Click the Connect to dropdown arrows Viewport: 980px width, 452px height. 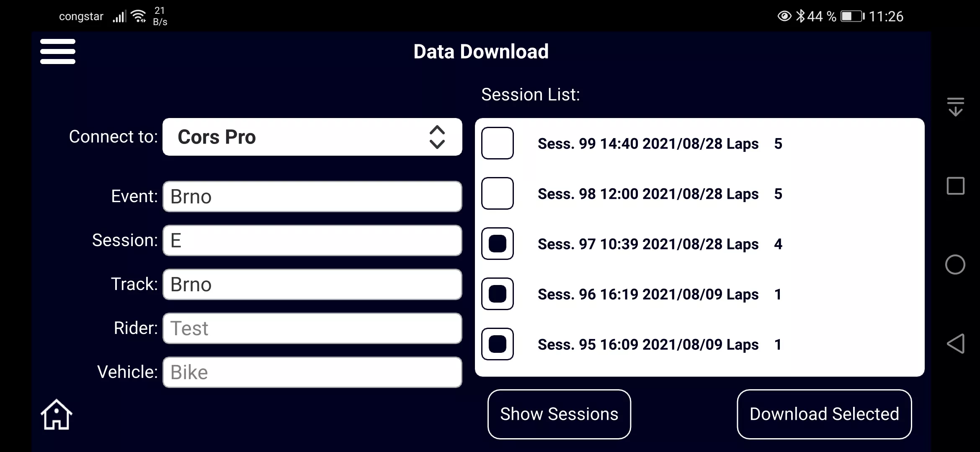[x=437, y=137]
